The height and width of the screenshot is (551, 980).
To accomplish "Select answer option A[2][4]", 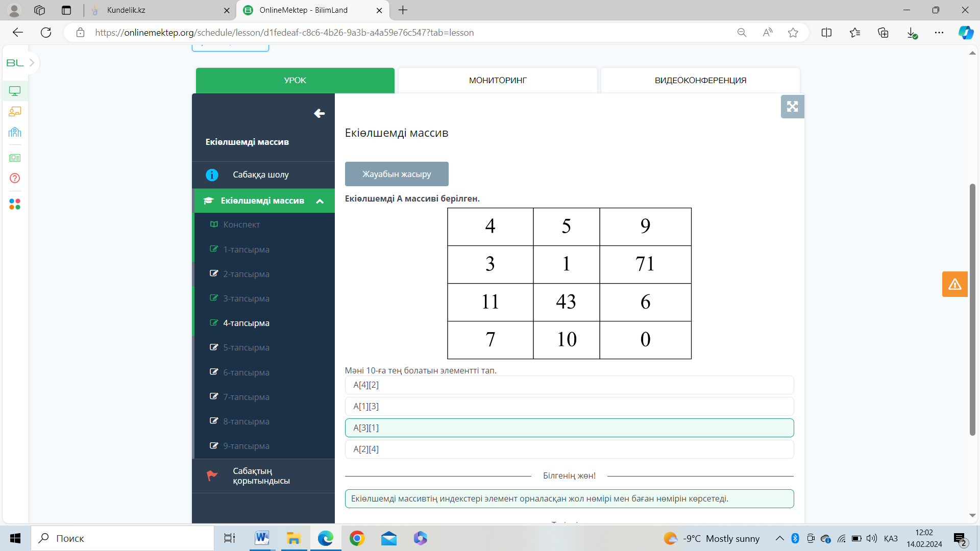I will (x=569, y=449).
